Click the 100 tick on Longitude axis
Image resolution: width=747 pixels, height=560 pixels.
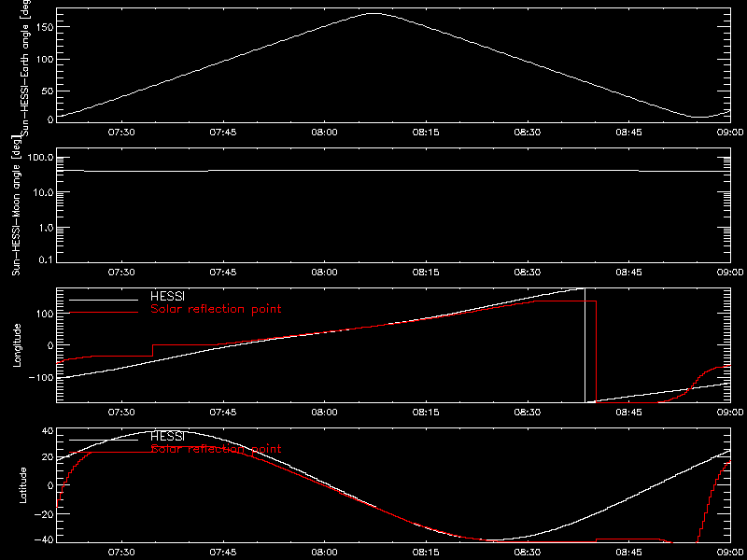(44, 314)
